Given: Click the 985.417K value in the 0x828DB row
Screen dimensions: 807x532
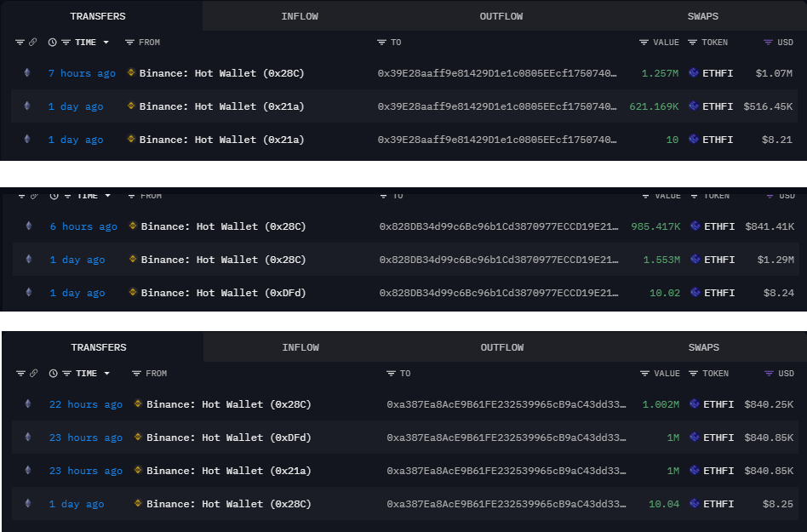Looking at the screenshot, I should coord(655,226).
